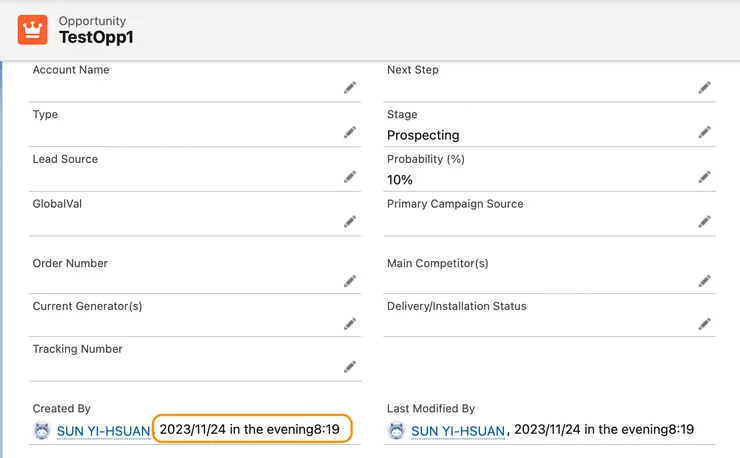
Task: Open SUN YI-HSUAN link under Created By
Action: [103, 431]
